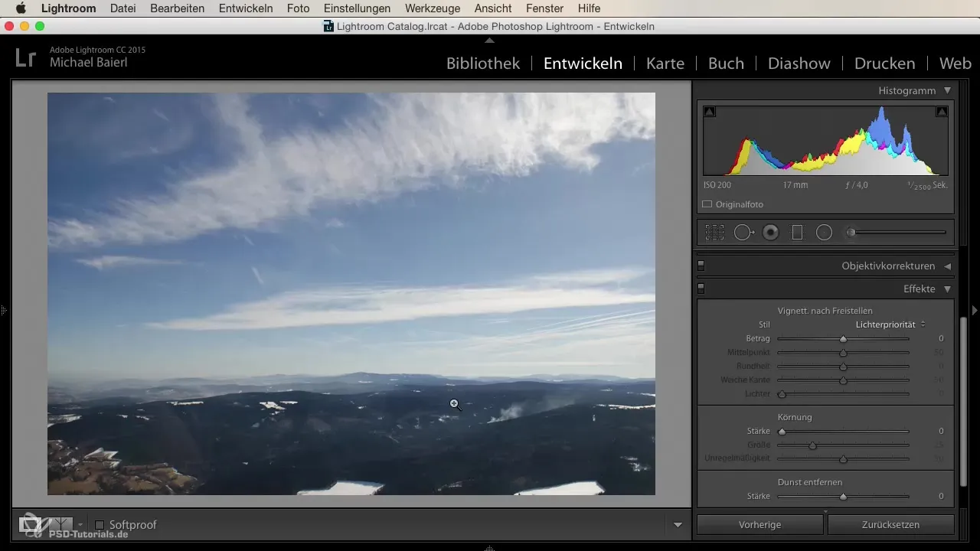Viewport: 980px width, 551px height.
Task: Select the radial filter tool
Action: pyautogui.click(x=824, y=233)
